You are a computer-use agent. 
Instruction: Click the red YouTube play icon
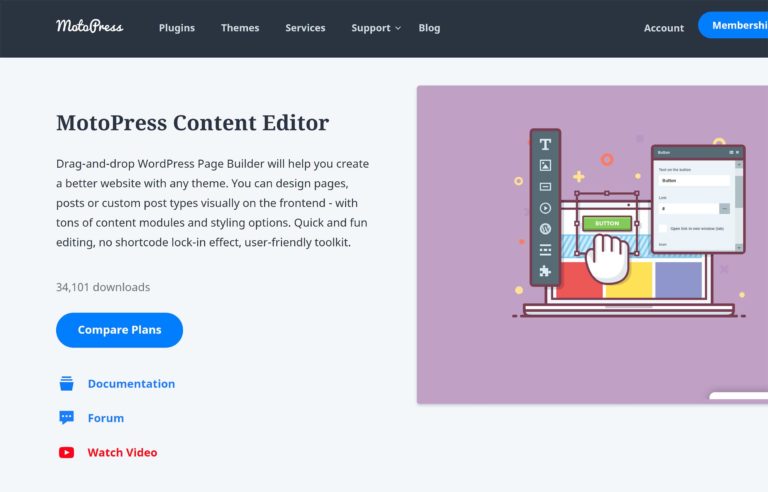click(x=67, y=452)
